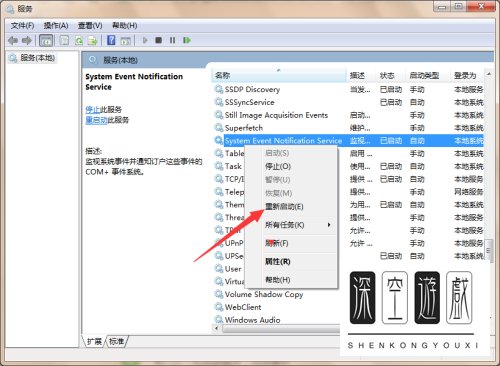The image size is (500, 366).
Task: Select the Volume Shadow Copy row
Action: (x=277, y=294)
